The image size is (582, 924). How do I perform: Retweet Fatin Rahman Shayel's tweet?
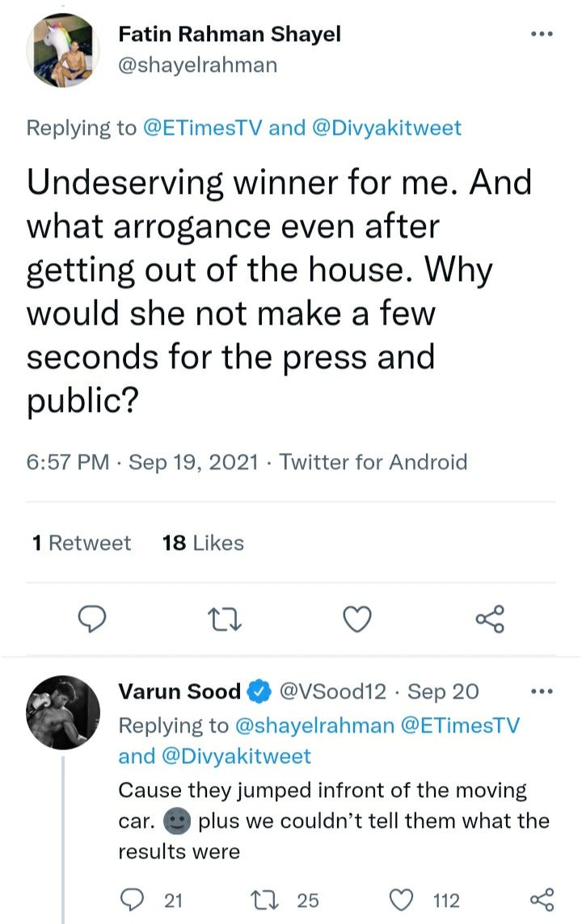pos(225,619)
